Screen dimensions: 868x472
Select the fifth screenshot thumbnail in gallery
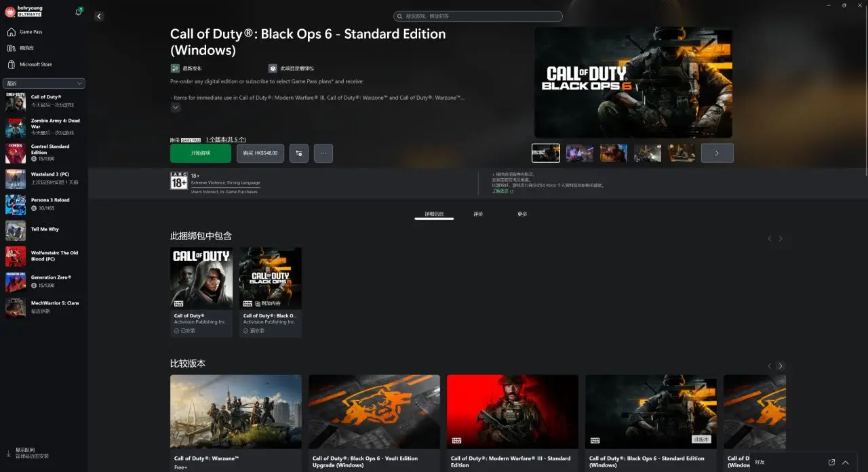tap(682, 153)
